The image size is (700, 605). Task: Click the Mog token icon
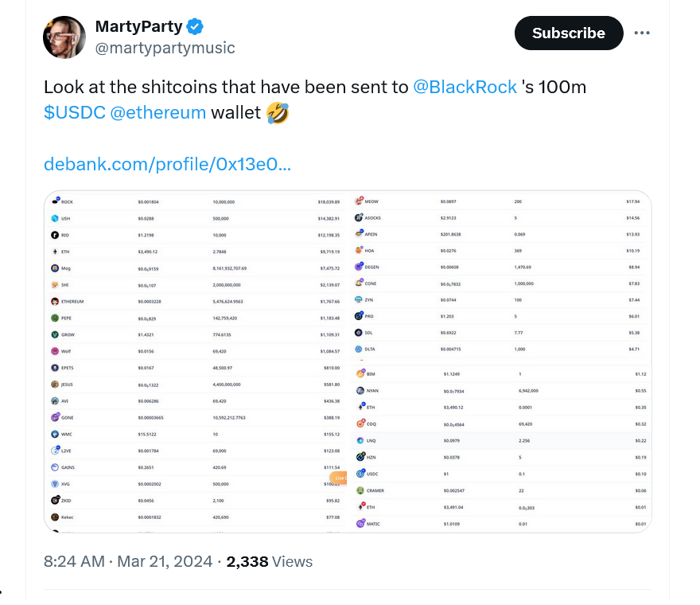[x=55, y=268]
